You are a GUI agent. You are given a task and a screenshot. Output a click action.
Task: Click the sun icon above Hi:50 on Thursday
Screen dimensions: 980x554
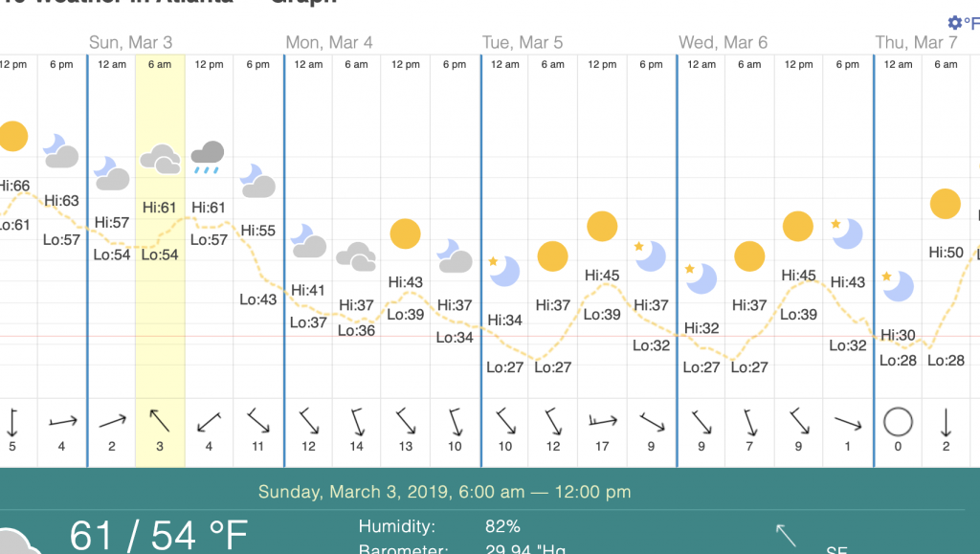point(946,204)
